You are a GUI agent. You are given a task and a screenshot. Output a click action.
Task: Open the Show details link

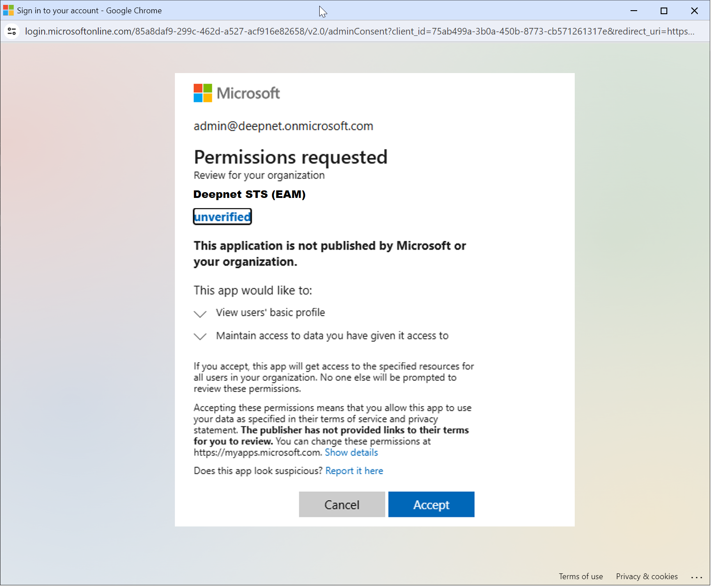(352, 453)
